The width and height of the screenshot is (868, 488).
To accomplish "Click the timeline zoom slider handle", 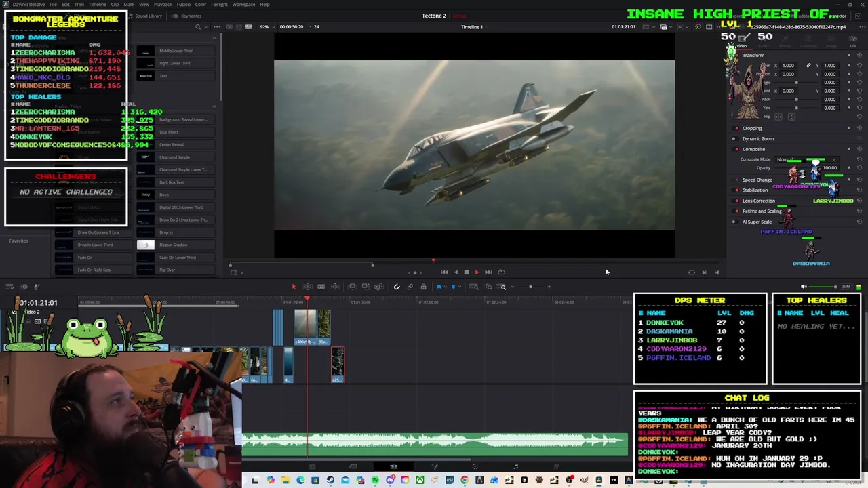I will click(530, 287).
